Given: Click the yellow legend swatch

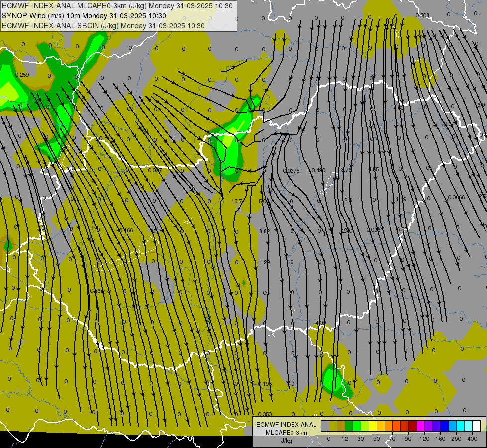Looking at the screenshot, I should [373, 426].
